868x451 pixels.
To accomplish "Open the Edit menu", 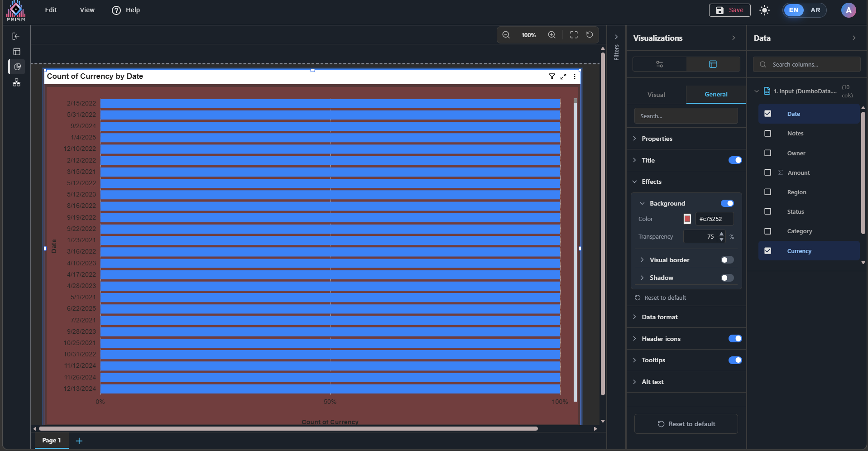I will [x=51, y=10].
